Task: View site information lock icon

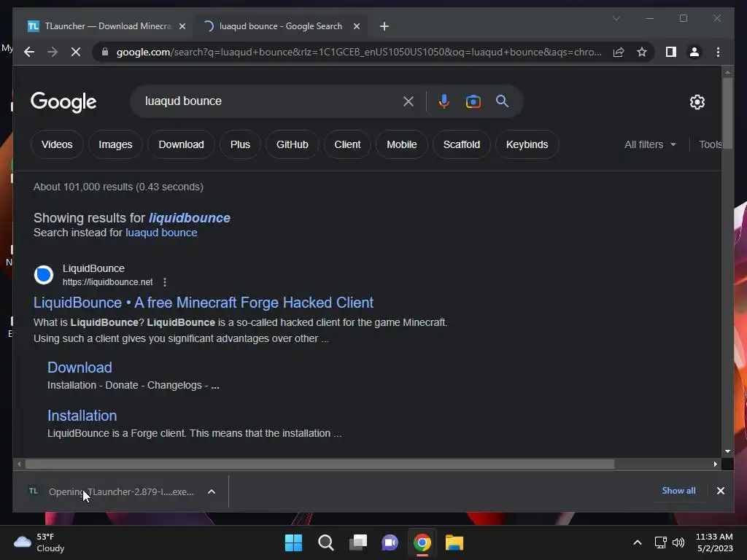Action: pos(105,52)
